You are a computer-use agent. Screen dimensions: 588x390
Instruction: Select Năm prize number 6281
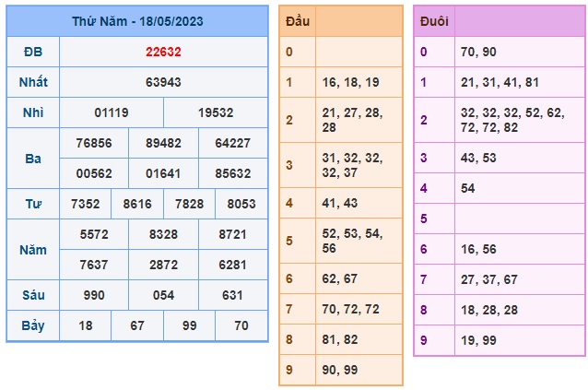tap(233, 265)
